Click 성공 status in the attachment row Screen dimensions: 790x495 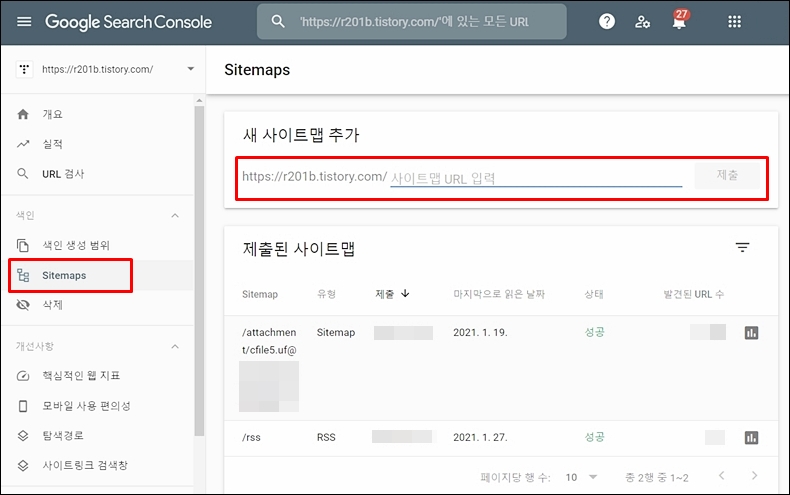(x=594, y=332)
